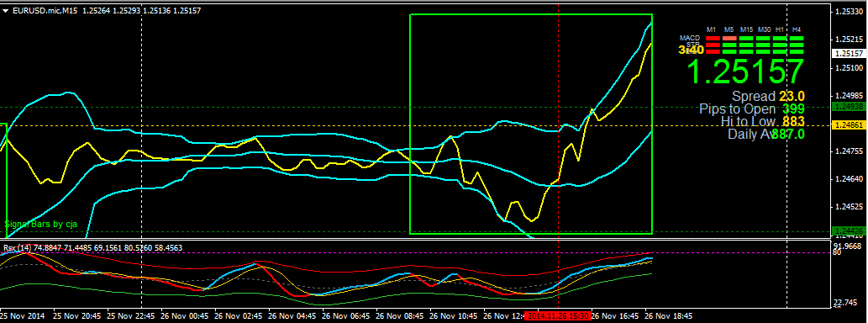Open the chart menu triangle beside EURUSD.mic

click(5, 10)
